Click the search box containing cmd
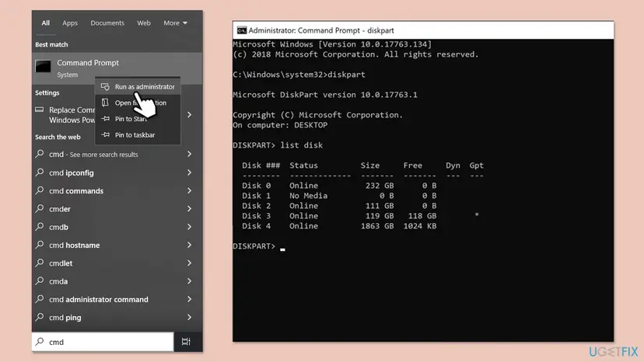The image size is (644, 362). click(x=103, y=342)
